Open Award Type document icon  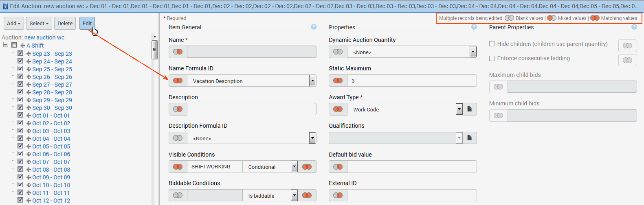pyautogui.click(x=470, y=109)
